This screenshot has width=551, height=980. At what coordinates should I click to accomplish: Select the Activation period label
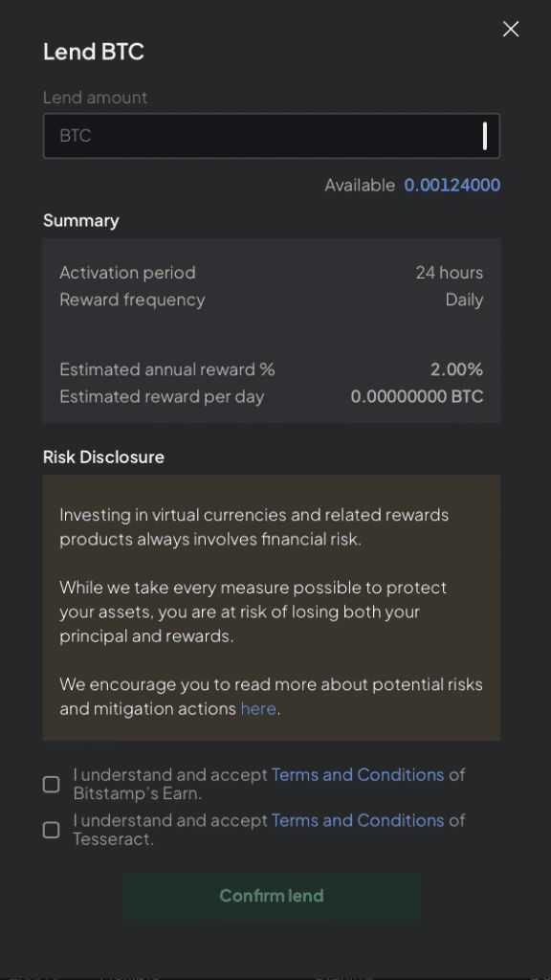tap(127, 273)
